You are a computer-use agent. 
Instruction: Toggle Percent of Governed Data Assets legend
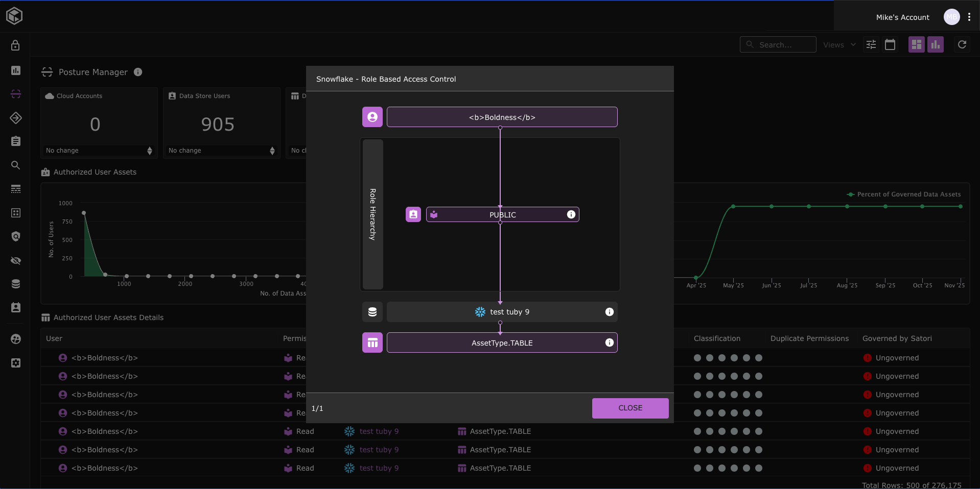click(904, 194)
